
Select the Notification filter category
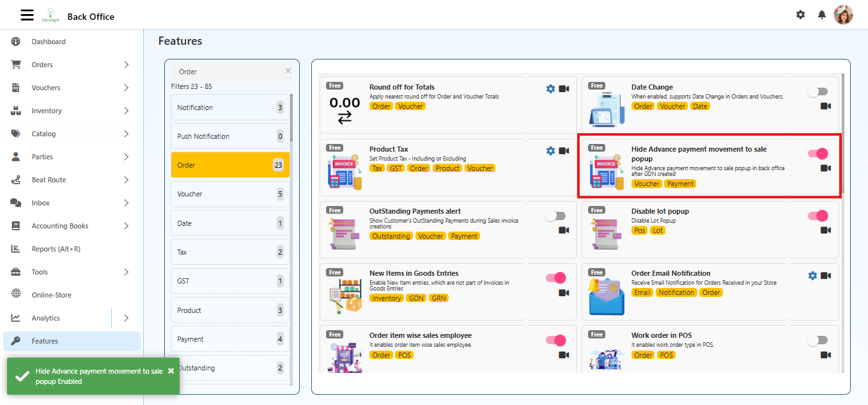tap(230, 107)
